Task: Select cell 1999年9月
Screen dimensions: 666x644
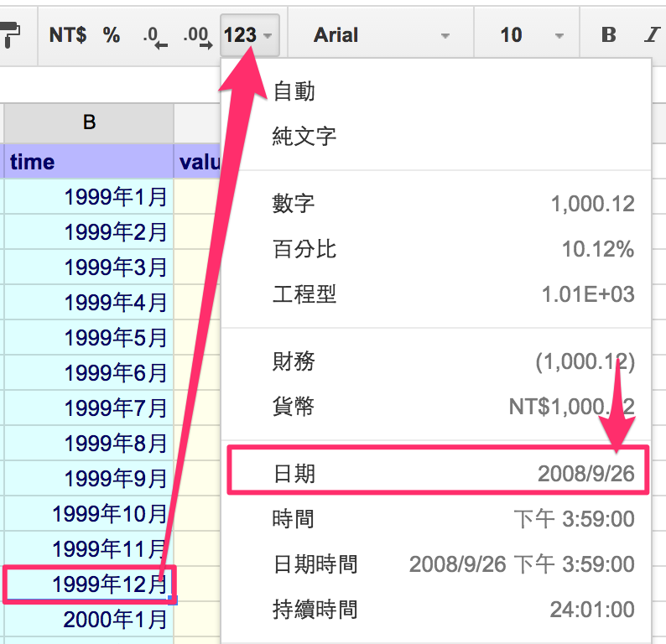Action: coord(89,479)
